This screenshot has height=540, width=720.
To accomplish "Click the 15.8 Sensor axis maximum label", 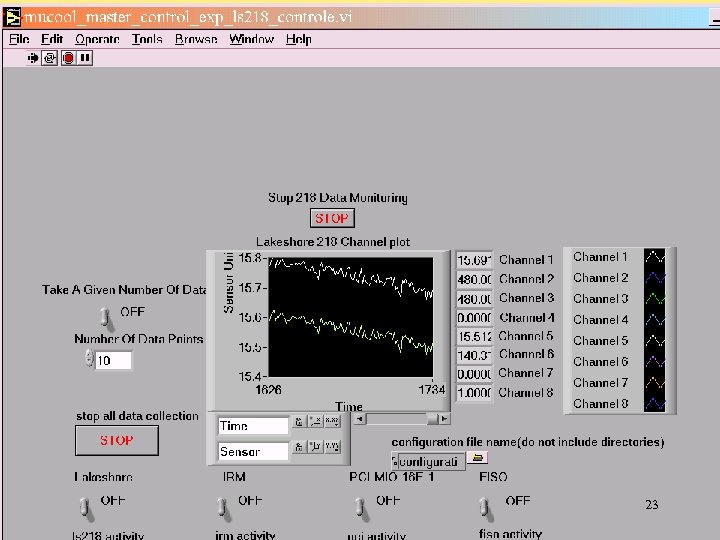I will 250,258.
